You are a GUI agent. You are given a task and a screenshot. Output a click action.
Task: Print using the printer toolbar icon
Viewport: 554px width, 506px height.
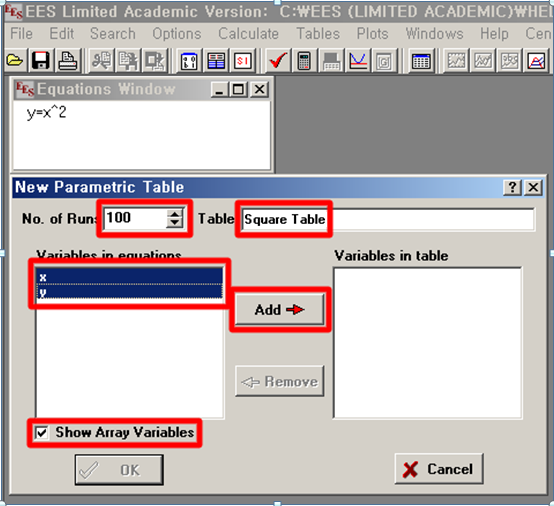tap(67, 61)
